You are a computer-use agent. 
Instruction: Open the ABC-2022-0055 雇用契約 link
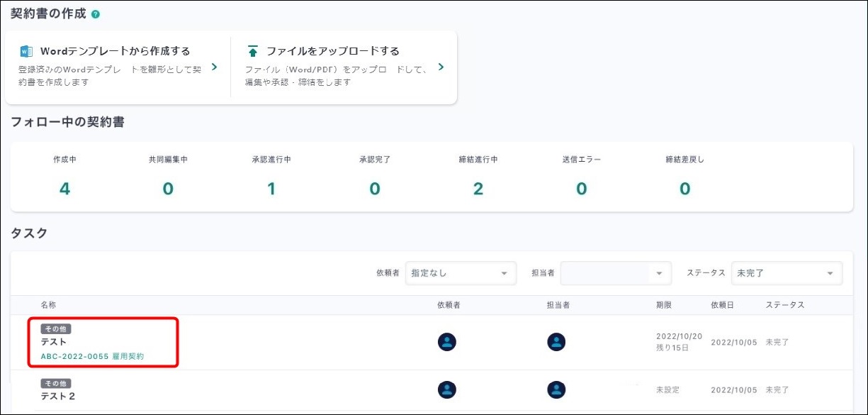coord(92,356)
